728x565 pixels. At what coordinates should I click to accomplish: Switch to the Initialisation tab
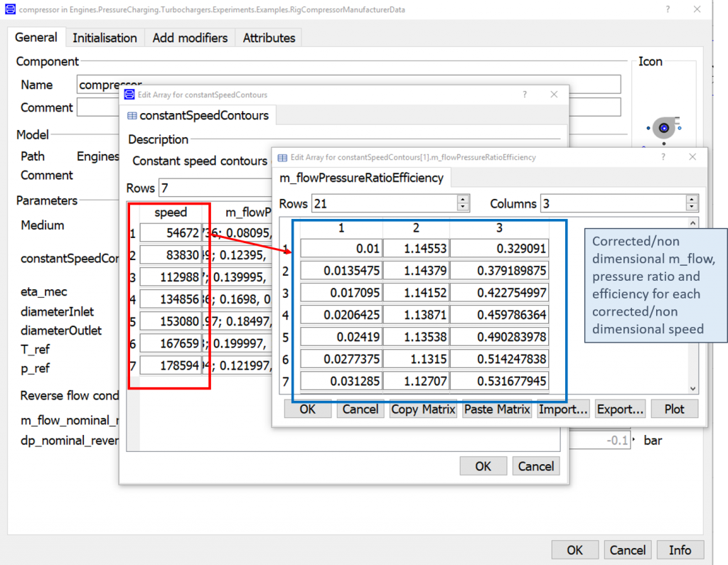point(105,38)
